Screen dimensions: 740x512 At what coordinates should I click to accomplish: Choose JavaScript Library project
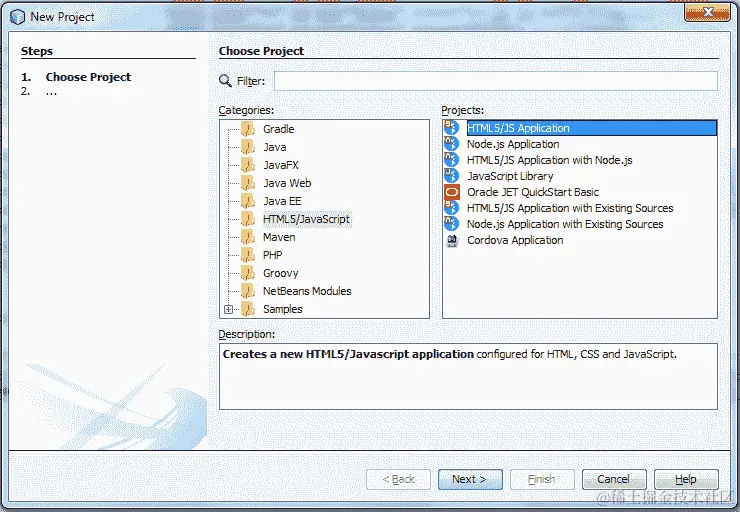510,176
